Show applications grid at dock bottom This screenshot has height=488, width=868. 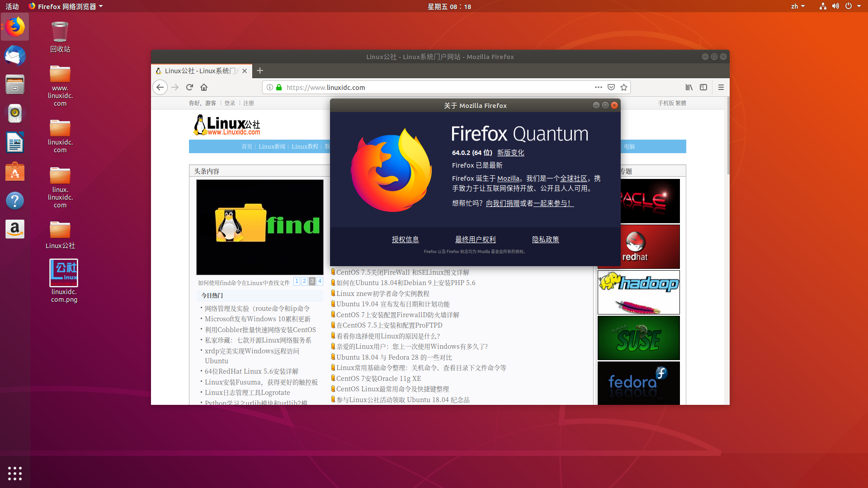point(15,474)
